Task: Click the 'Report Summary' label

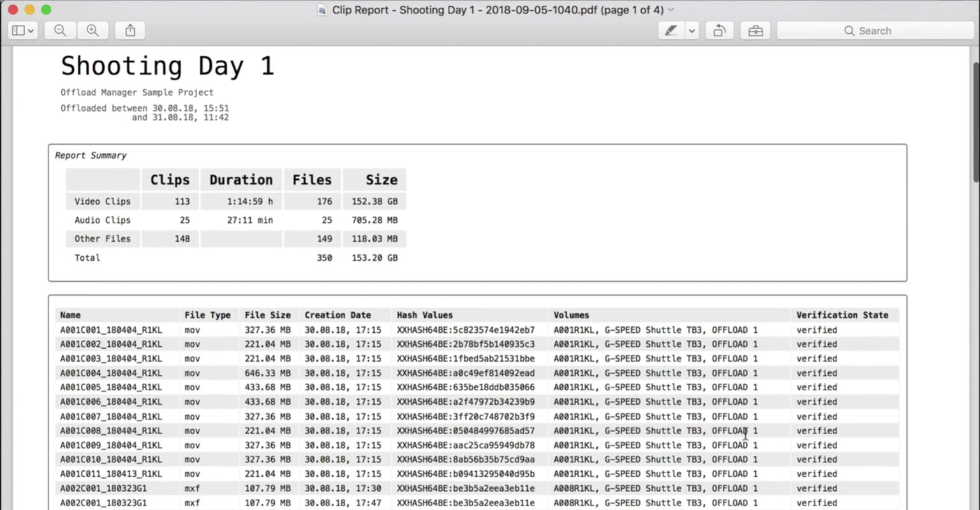Action: tap(91, 156)
